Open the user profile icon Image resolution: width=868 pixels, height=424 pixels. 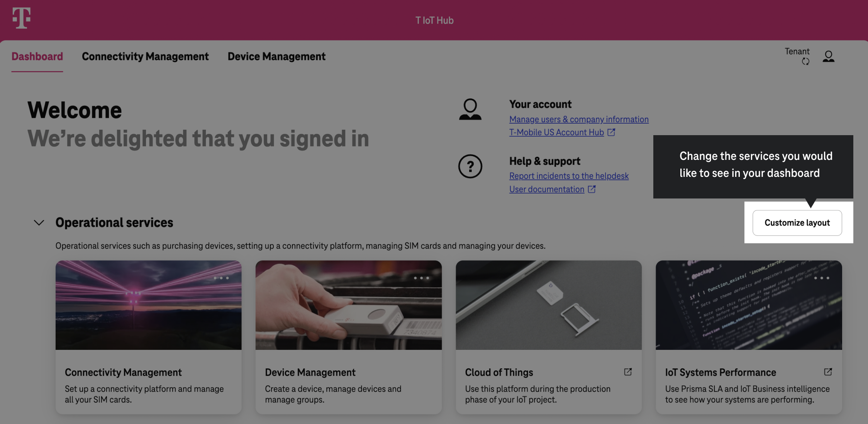828,57
